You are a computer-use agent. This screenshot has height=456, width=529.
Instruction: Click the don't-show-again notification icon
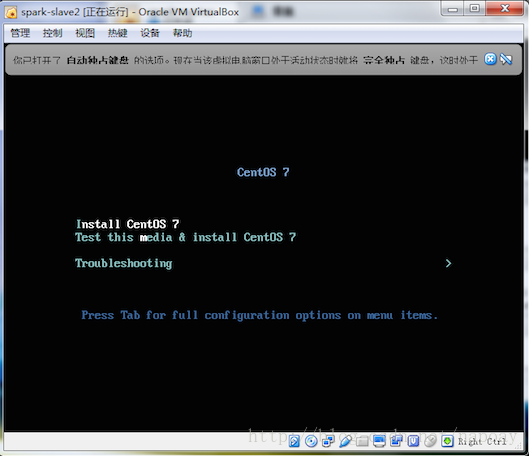tap(506, 59)
